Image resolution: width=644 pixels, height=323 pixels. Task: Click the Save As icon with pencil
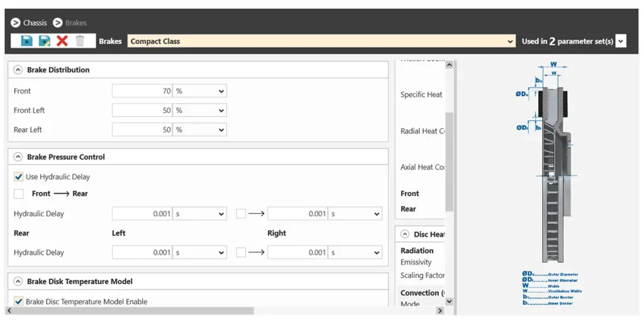(x=45, y=41)
